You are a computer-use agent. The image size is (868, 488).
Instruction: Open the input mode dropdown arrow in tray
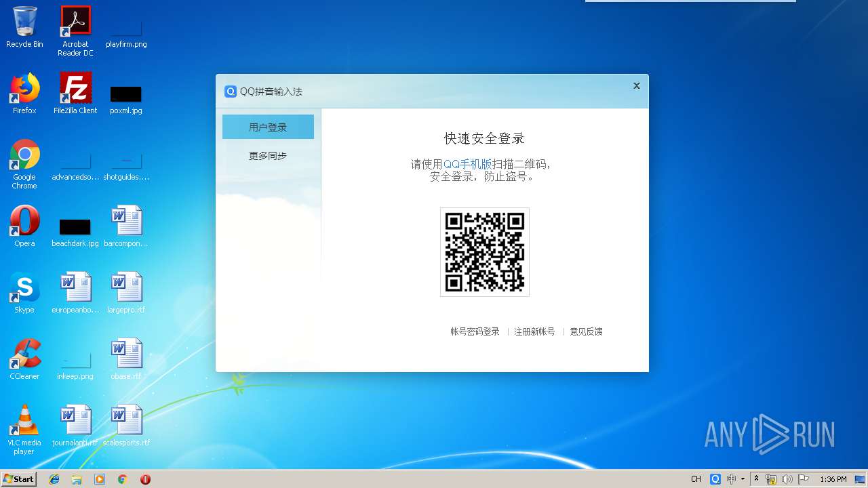click(743, 479)
